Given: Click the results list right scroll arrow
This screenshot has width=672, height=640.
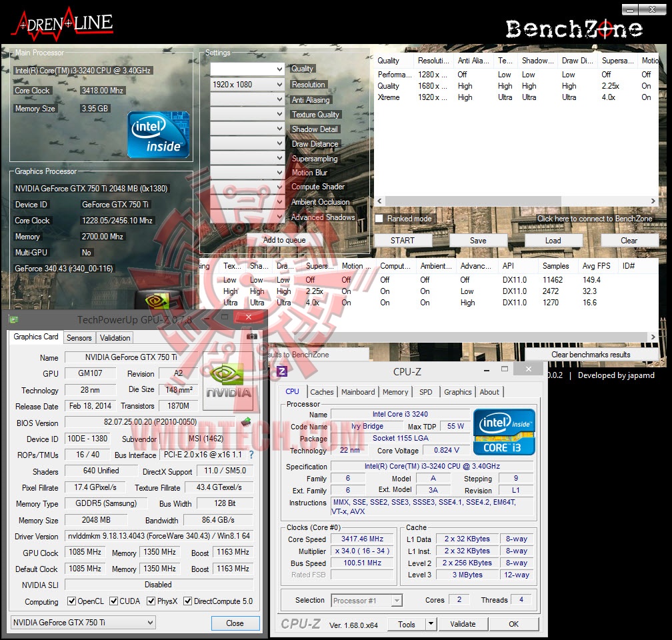Looking at the screenshot, I should click(653, 337).
